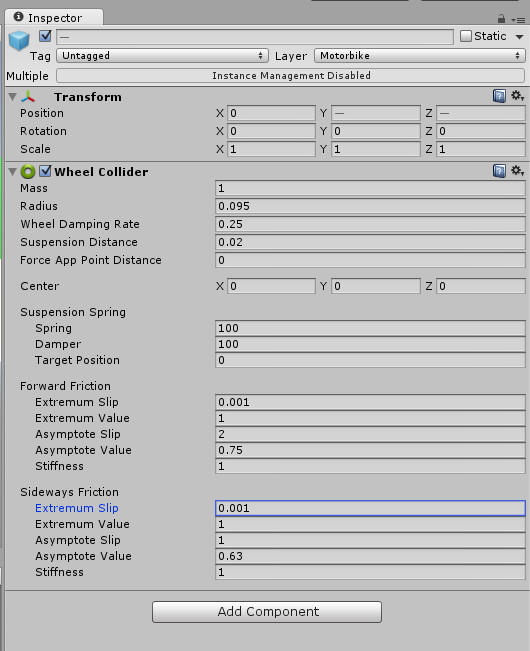530x651 pixels.
Task: Toggle the GameObject active checkbox
Action: click(45, 36)
